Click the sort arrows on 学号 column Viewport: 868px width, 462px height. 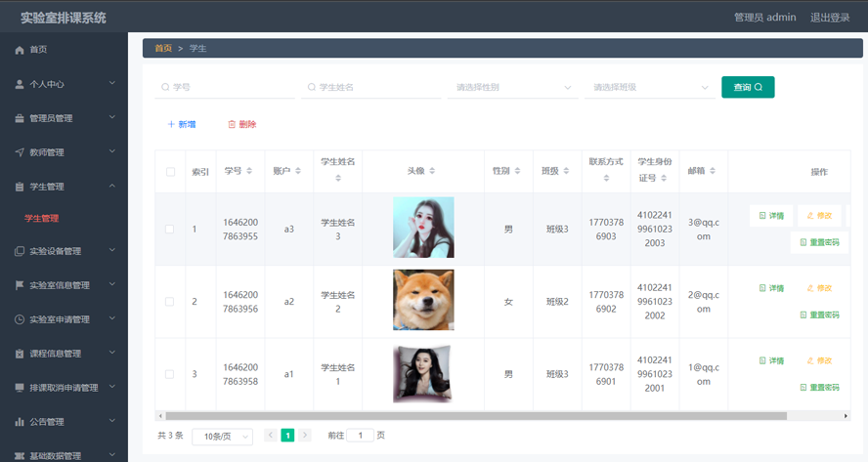coord(249,171)
